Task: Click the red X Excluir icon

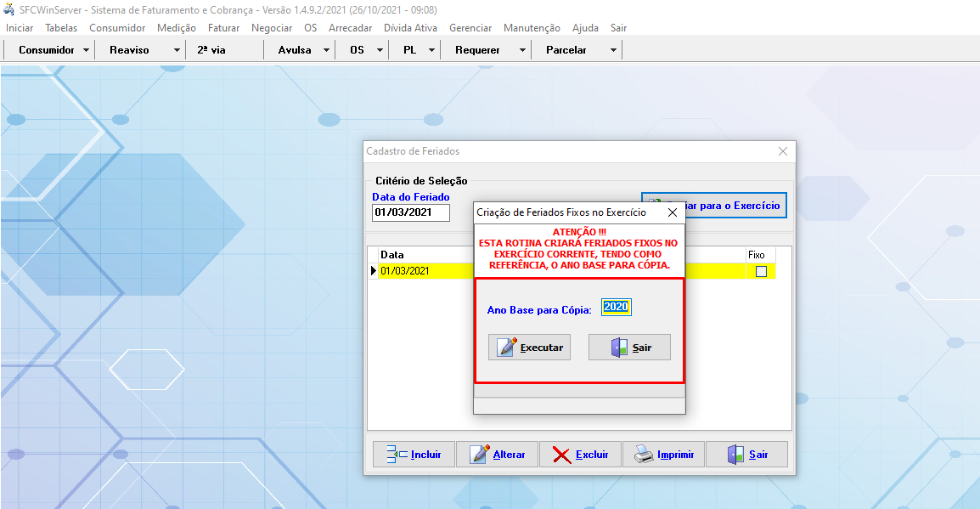Action: coord(561,455)
